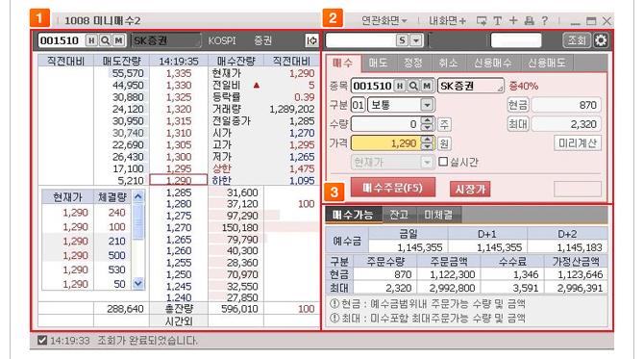Click the 매수주문(F5) button
This screenshot has width=644, height=359.
(x=392, y=188)
